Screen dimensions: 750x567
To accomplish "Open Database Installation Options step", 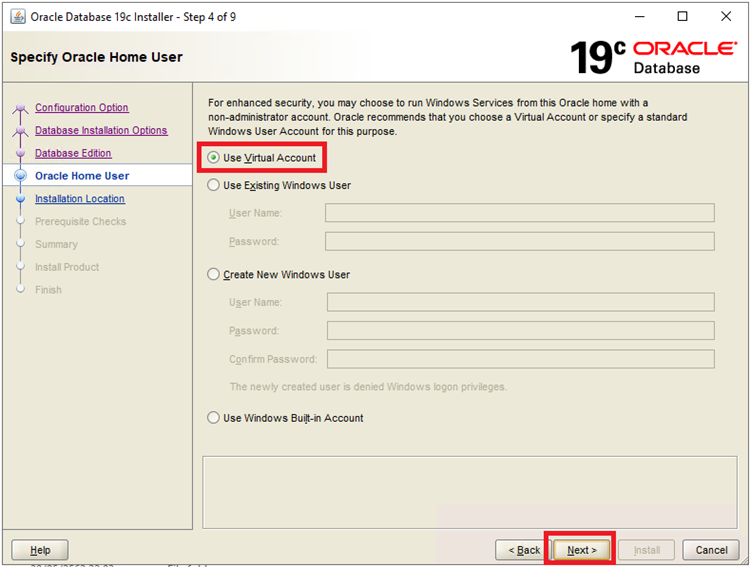I will pyautogui.click(x=101, y=130).
